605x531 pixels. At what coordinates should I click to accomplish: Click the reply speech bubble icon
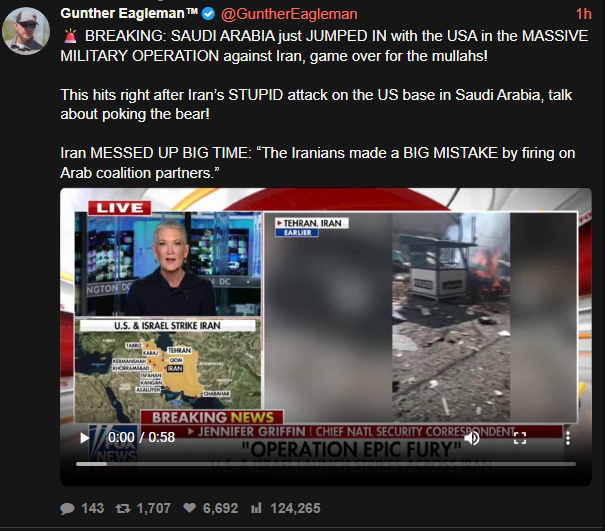tap(67, 509)
